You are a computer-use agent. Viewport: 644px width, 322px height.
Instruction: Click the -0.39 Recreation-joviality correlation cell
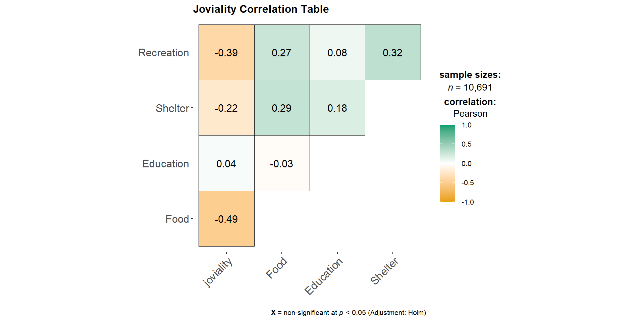(x=226, y=53)
